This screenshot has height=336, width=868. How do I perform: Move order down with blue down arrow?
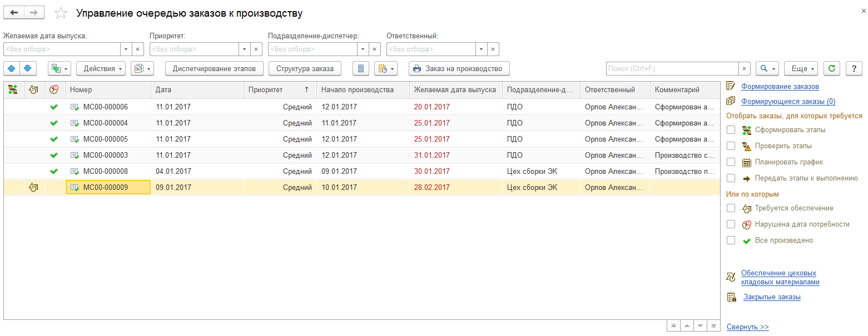pos(28,68)
